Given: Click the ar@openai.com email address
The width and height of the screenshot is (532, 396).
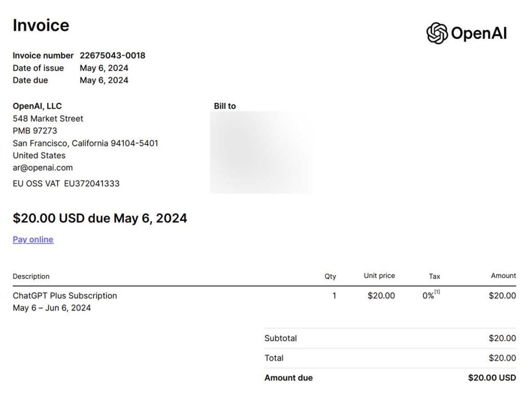Looking at the screenshot, I should coord(43,168).
